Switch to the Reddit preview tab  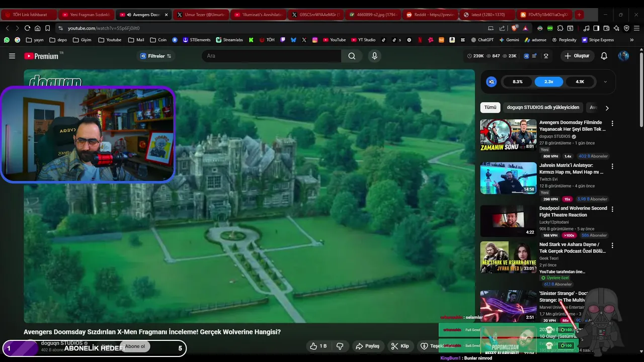[432, 15]
